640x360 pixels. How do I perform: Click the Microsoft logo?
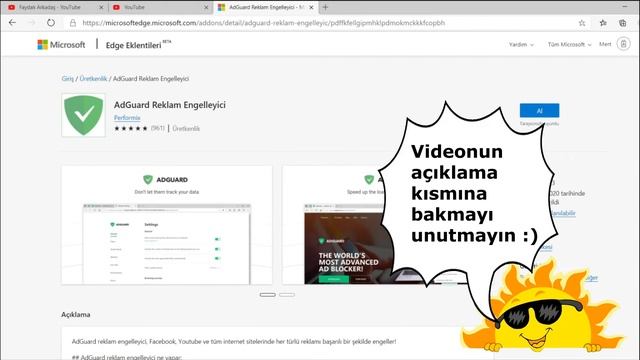61,44
